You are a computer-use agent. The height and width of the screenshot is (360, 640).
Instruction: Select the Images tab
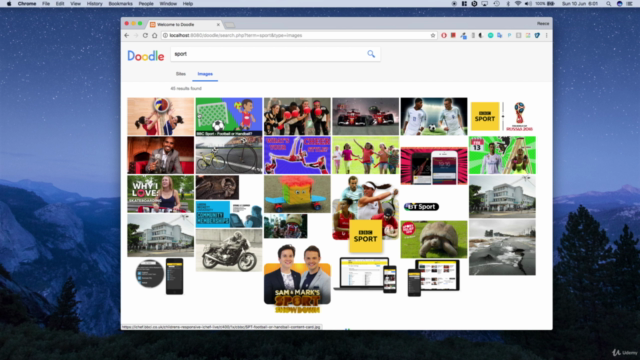coord(205,74)
